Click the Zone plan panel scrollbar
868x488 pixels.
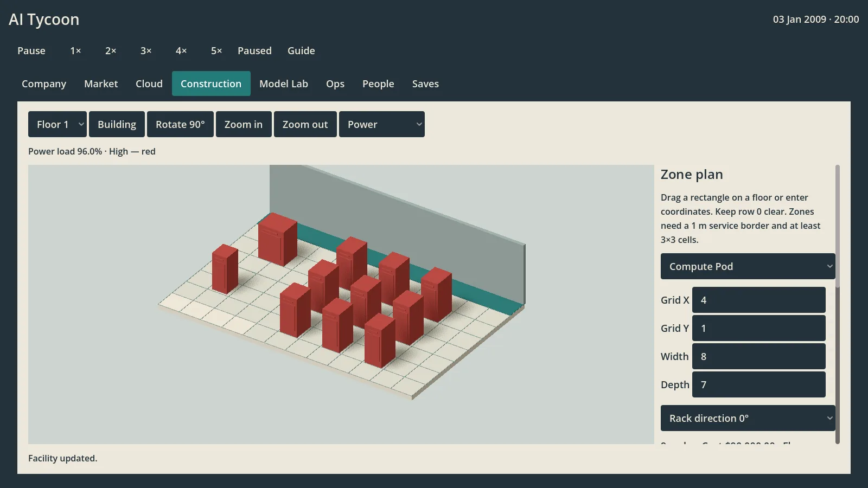point(838,304)
